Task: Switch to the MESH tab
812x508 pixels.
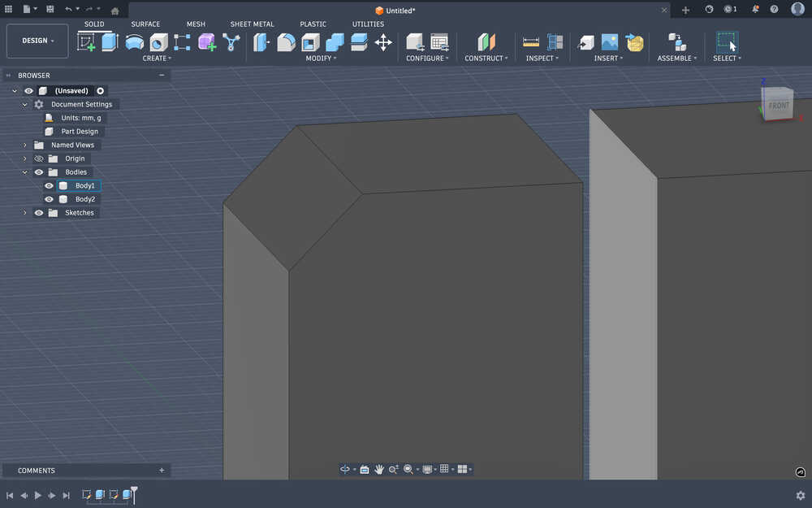Action: (x=196, y=24)
